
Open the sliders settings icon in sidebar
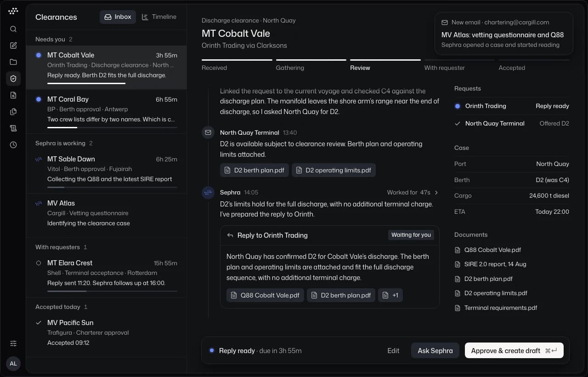click(x=13, y=343)
